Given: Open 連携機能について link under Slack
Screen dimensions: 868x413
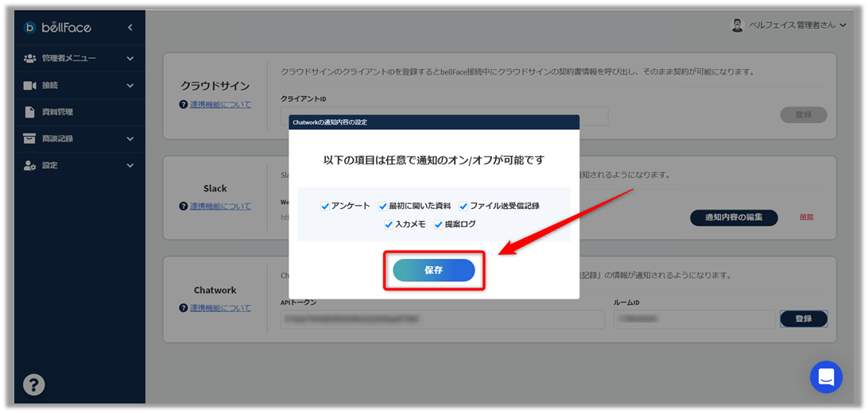Looking at the screenshot, I should 220,206.
